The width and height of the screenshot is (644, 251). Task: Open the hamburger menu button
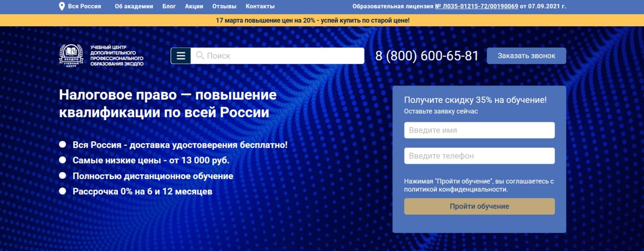(181, 56)
